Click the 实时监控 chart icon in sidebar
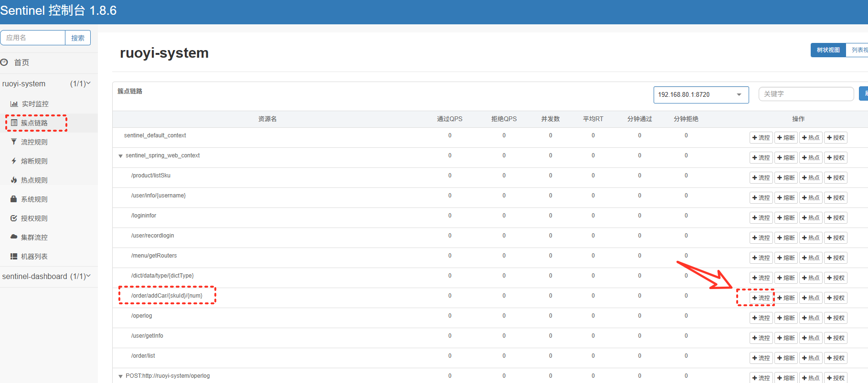 coord(14,104)
